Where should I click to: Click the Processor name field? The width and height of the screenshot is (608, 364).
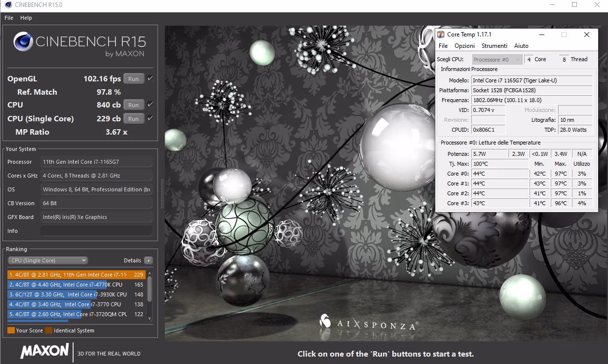tap(96, 162)
